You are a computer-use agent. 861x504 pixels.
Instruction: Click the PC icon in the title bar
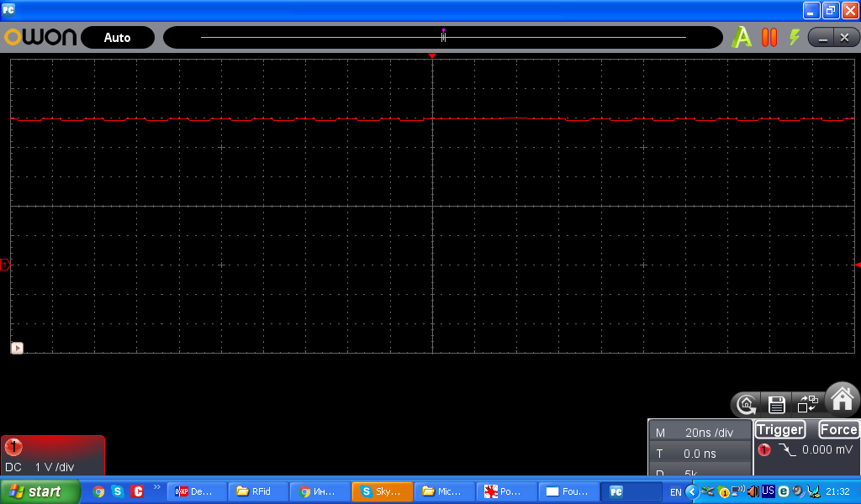(x=8, y=10)
